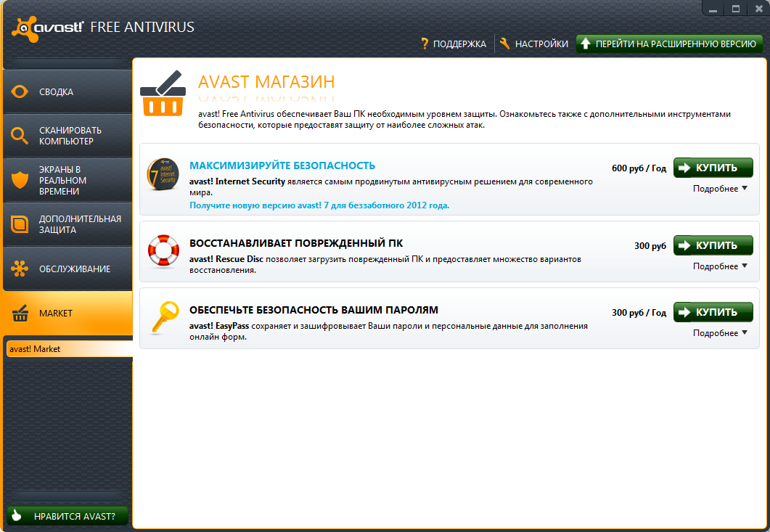Click ВОССТАНАВЛИВАЕТ ПОВРЕЖДЕННЫЙ ПК heading
The width and height of the screenshot is (770, 532).
[296, 243]
